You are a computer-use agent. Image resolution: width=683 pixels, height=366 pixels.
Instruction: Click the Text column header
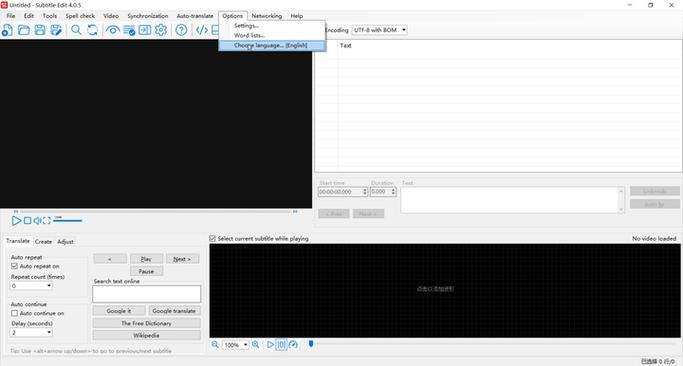point(346,45)
